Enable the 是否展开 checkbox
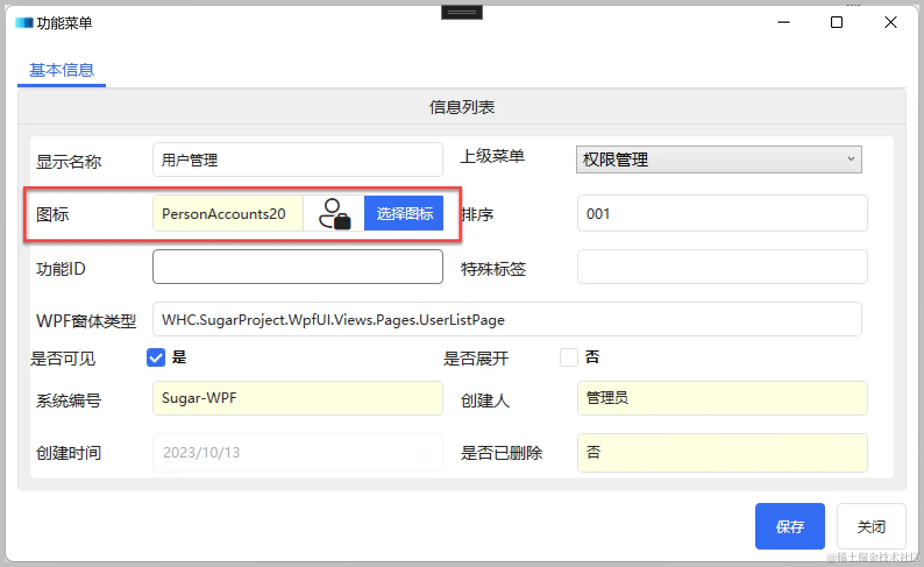This screenshot has height=567, width=924. (x=568, y=357)
